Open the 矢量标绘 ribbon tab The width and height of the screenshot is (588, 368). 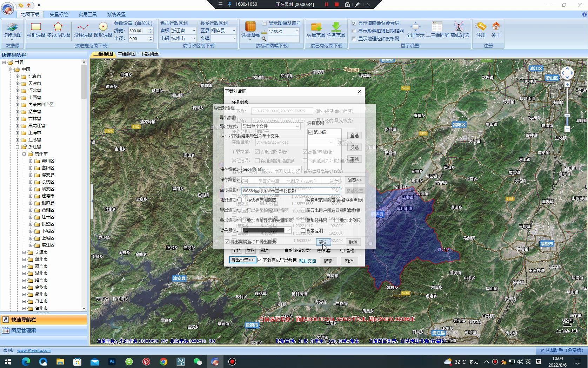pos(59,14)
